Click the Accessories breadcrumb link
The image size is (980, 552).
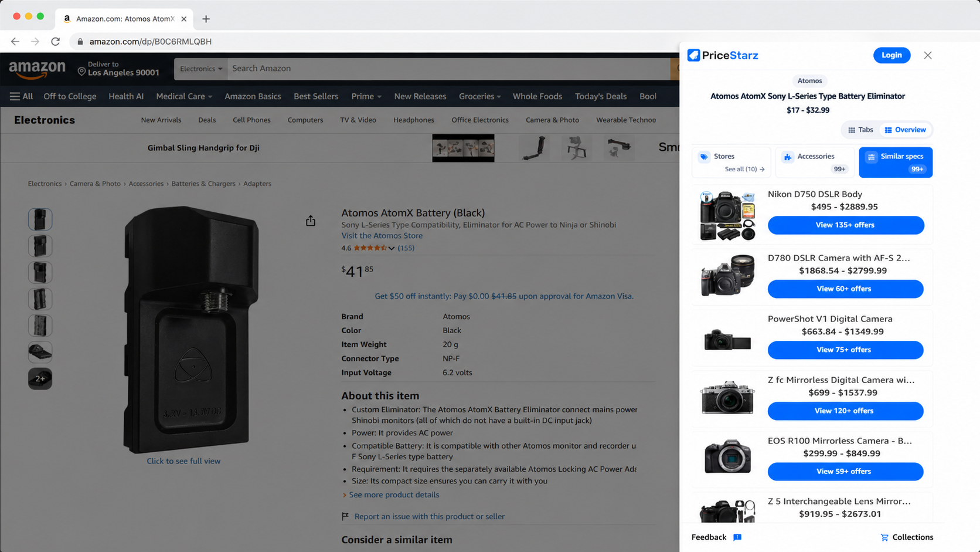point(146,184)
